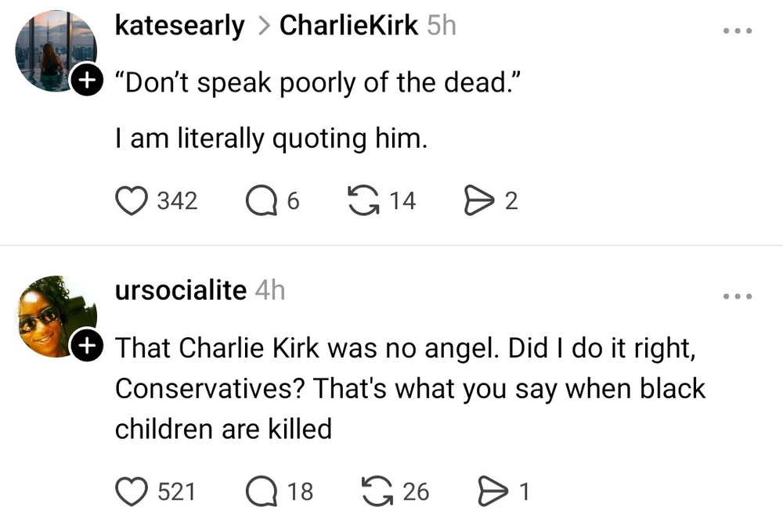Follow ursocialite using the plus badge
The image size is (783, 532).
[x=85, y=343]
